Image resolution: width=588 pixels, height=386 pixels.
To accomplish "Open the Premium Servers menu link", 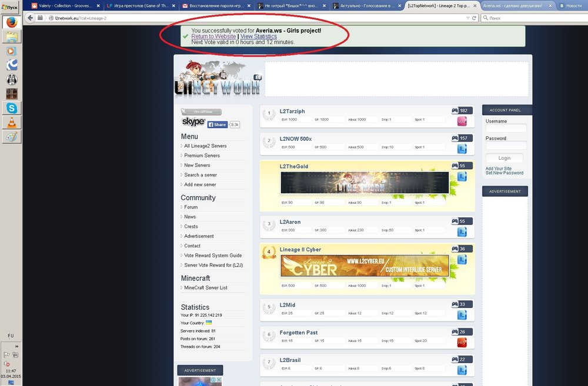I will click(x=202, y=156).
